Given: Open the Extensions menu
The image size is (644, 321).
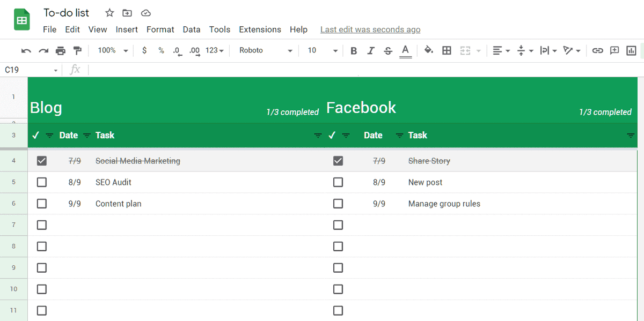Looking at the screenshot, I should [x=260, y=29].
